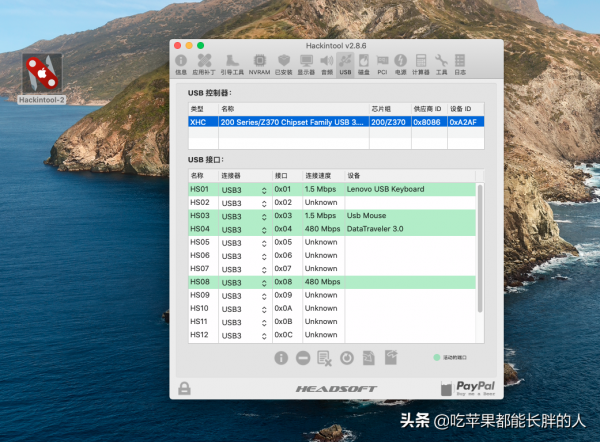Screen dimensions: 600x442
Task: Select the HS12 port name
Action: coord(199,334)
